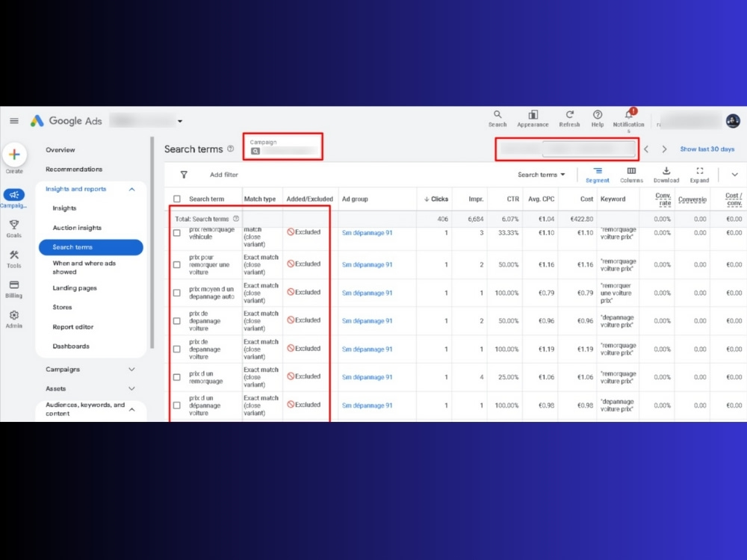Sort by the Cost column header
This screenshot has height=560, width=747.
point(586,199)
